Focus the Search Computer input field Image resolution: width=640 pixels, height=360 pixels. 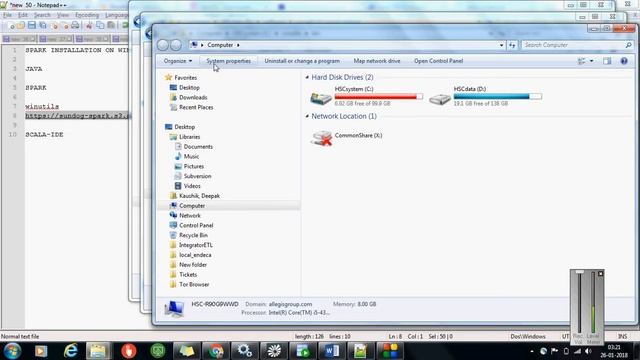click(x=573, y=45)
